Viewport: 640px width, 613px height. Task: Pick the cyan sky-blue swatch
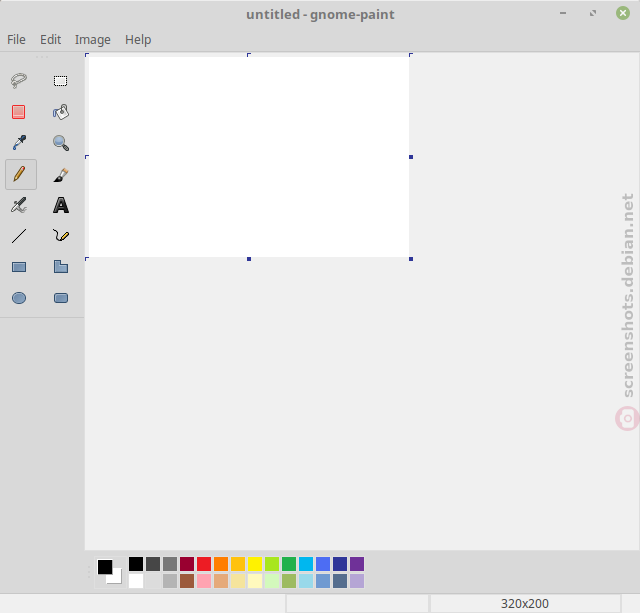pos(306,564)
